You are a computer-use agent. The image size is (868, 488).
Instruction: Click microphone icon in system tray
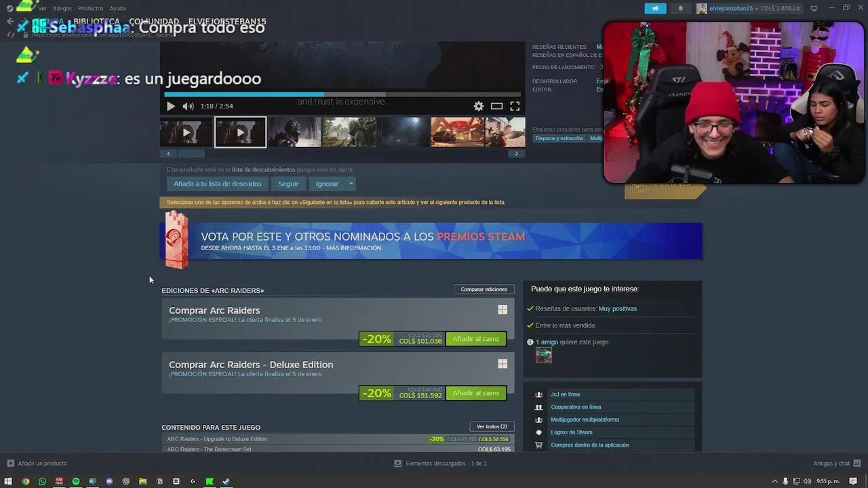(x=785, y=481)
